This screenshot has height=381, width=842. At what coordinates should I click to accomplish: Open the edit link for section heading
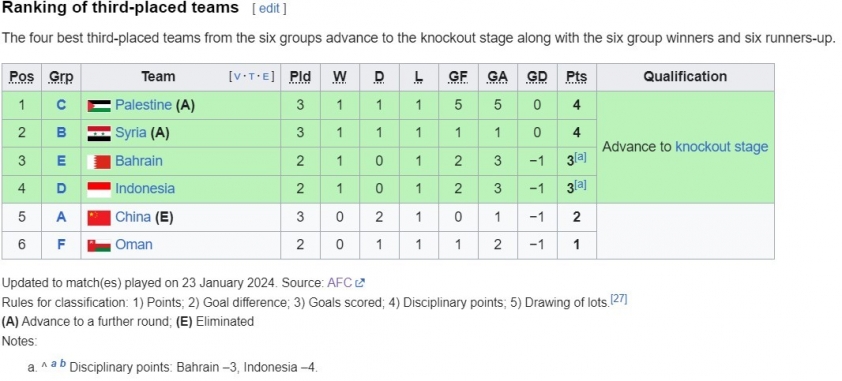pos(268,9)
